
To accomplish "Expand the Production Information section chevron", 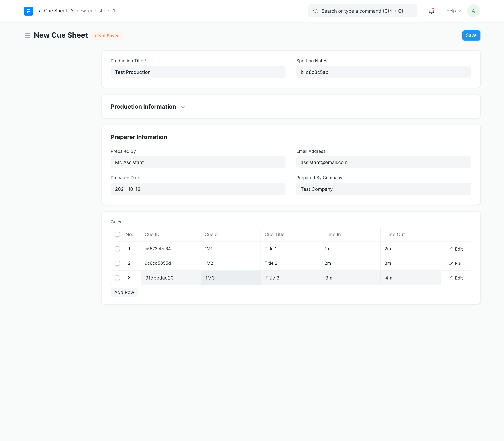I will [183, 107].
